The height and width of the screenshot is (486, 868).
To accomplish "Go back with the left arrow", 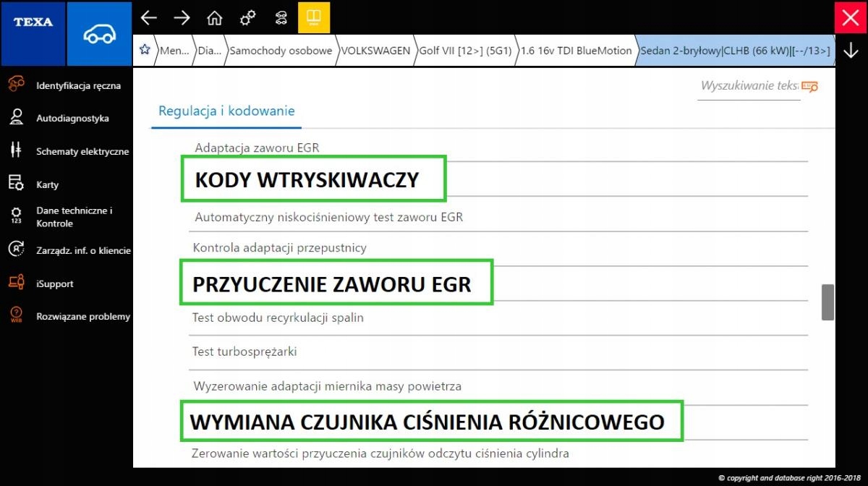I will (x=148, y=17).
